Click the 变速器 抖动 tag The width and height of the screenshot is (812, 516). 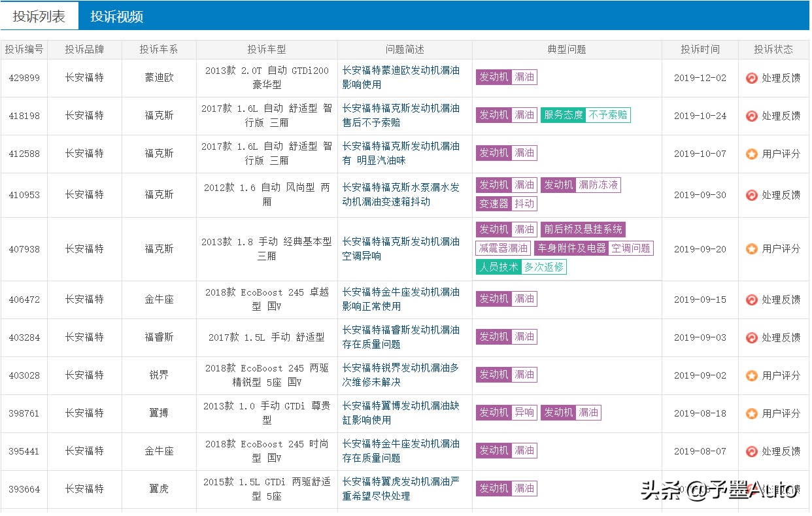tap(507, 203)
